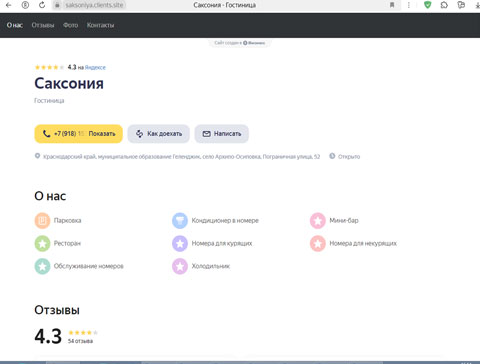
Task: Show phone number via Показать button
Action: [79, 134]
